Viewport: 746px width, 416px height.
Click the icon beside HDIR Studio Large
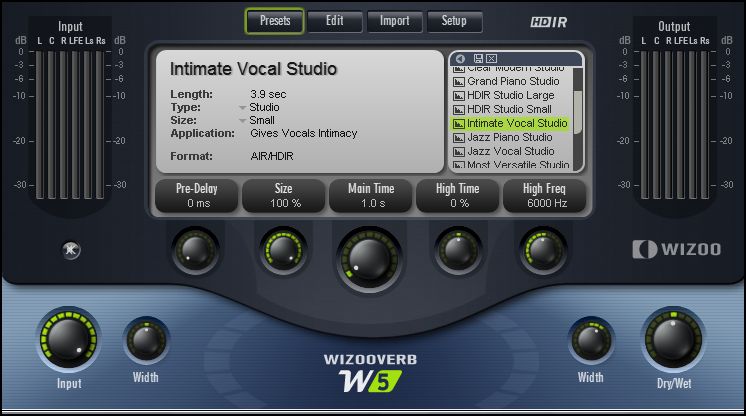coord(458,96)
